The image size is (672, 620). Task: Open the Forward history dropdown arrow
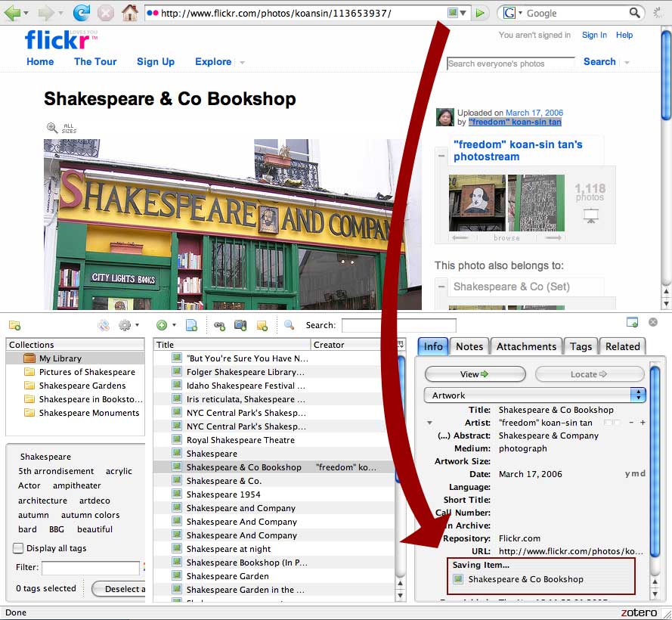[x=60, y=14]
